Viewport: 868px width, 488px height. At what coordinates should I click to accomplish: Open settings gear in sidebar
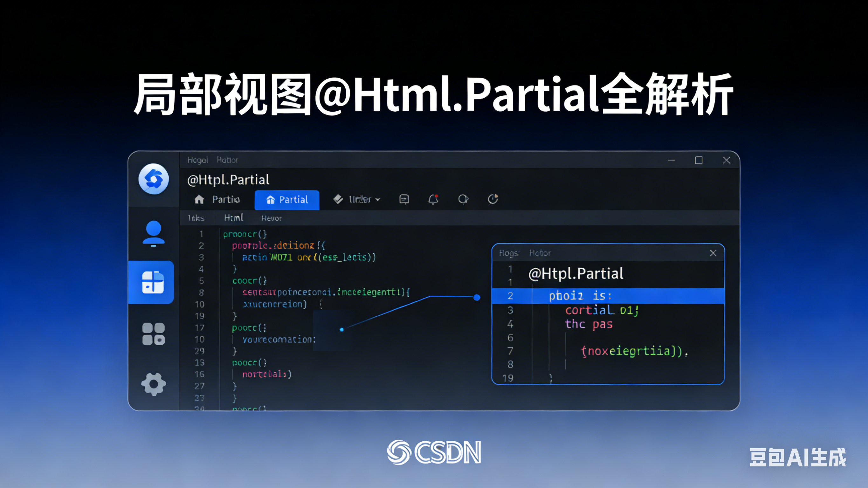[x=154, y=384]
